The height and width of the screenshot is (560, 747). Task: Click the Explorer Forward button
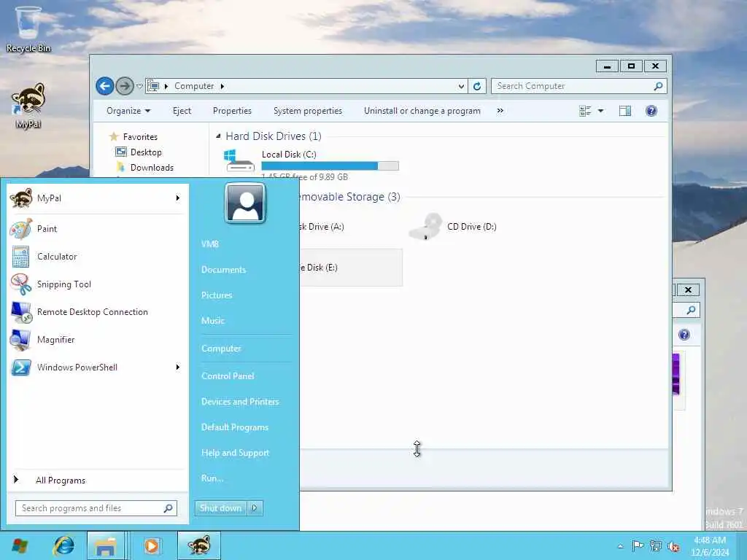click(x=124, y=86)
